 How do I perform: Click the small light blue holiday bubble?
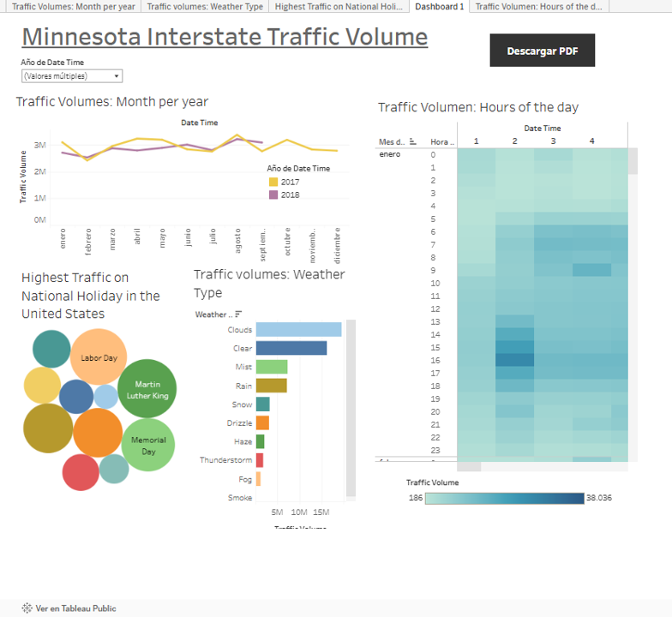[105, 397]
